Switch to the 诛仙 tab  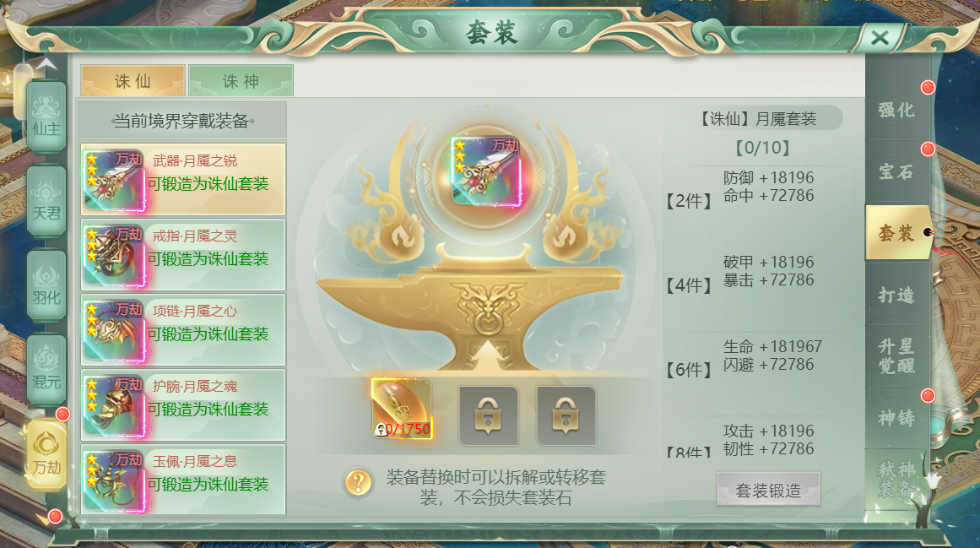133,80
